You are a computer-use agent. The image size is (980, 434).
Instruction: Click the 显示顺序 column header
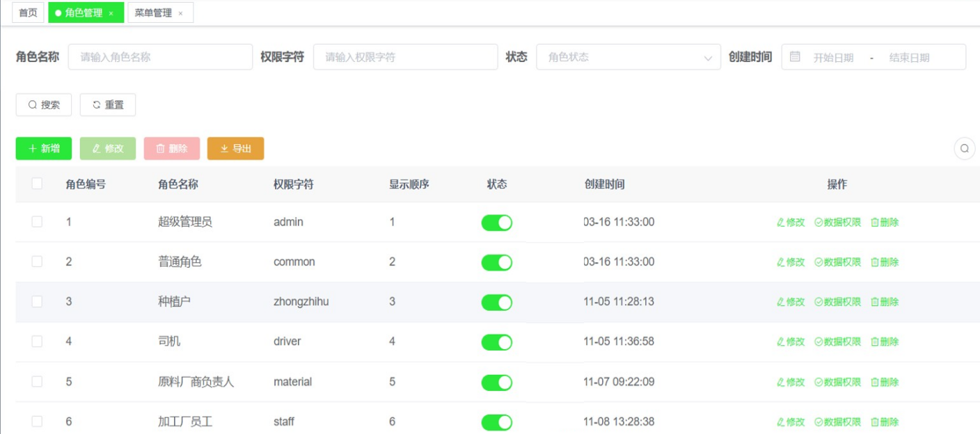[409, 184]
